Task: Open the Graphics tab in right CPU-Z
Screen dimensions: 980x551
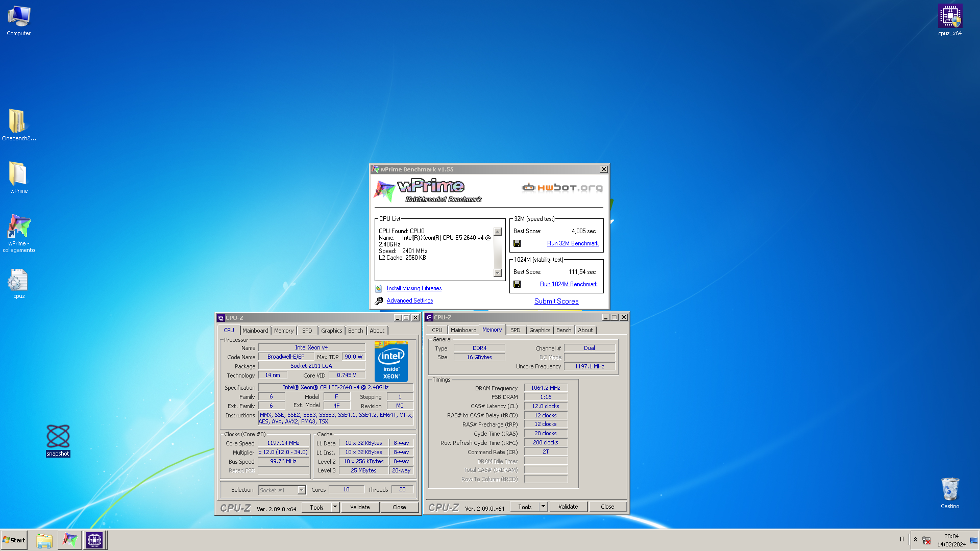Action: [x=540, y=330]
